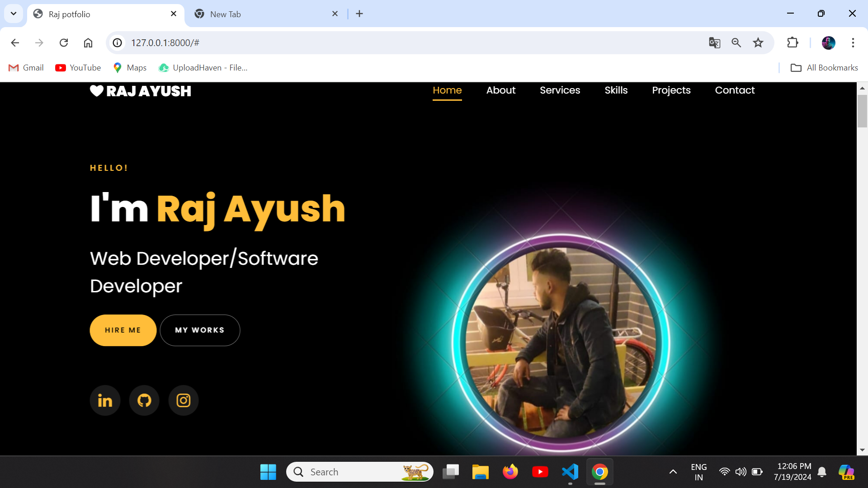
Task: Switch to the New Tab browser tab
Action: (x=267, y=14)
